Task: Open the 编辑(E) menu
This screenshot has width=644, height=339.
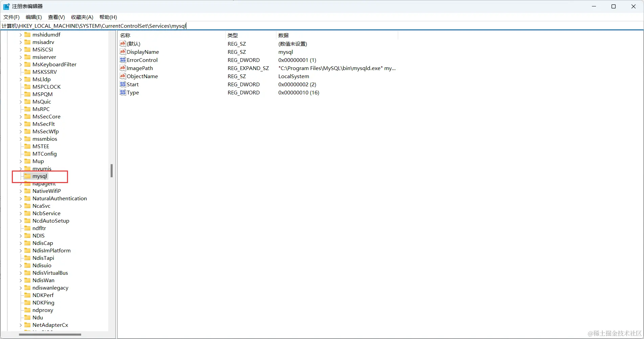Action: pyautogui.click(x=34, y=17)
